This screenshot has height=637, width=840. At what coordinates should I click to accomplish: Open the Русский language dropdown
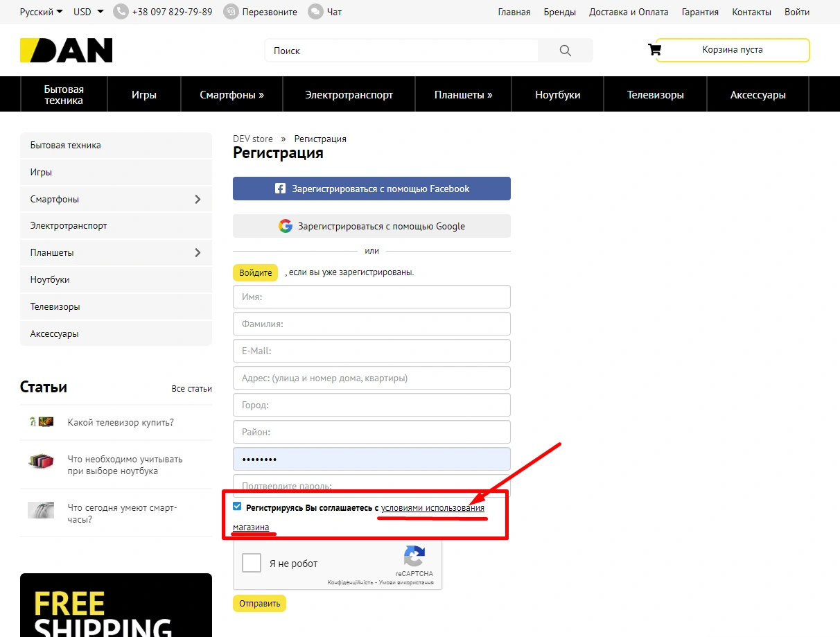tap(41, 12)
